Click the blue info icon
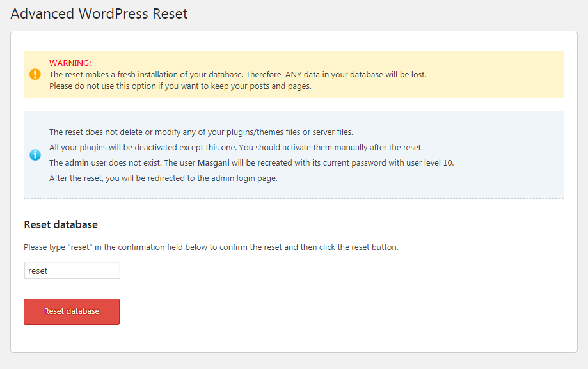588x369 pixels. tap(35, 155)
